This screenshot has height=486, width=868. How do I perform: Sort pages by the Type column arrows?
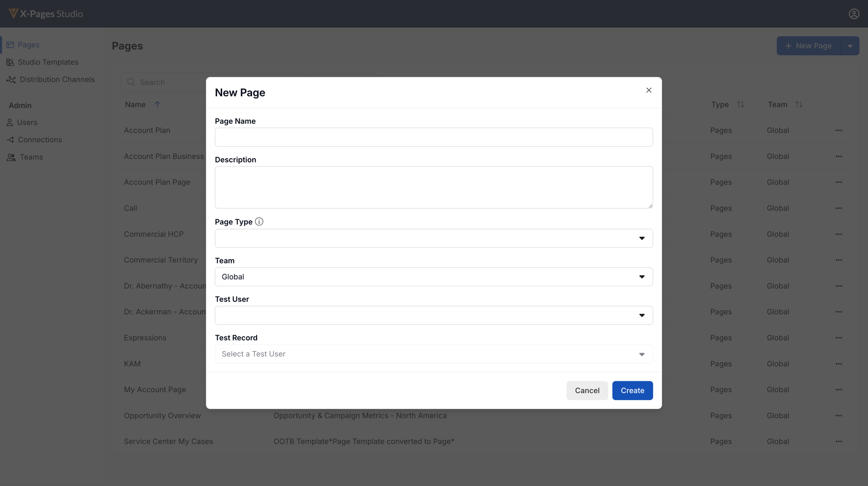coord(740,105)
